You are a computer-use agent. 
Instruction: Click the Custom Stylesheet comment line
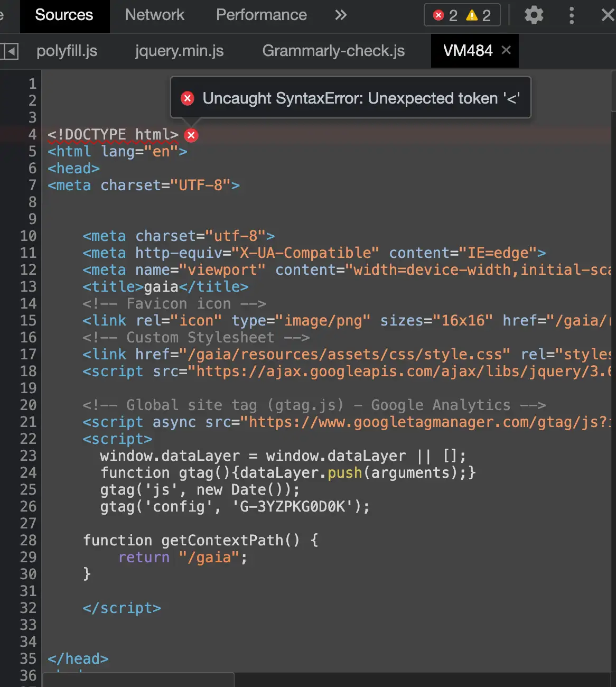(x=196, y=338)
